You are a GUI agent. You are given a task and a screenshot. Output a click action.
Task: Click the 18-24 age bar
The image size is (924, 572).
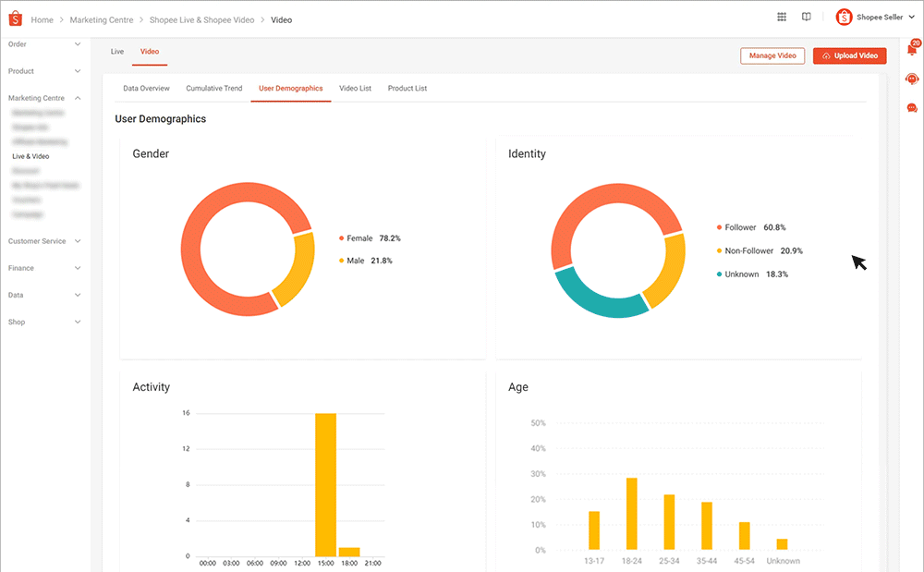(x=632, y=514)
